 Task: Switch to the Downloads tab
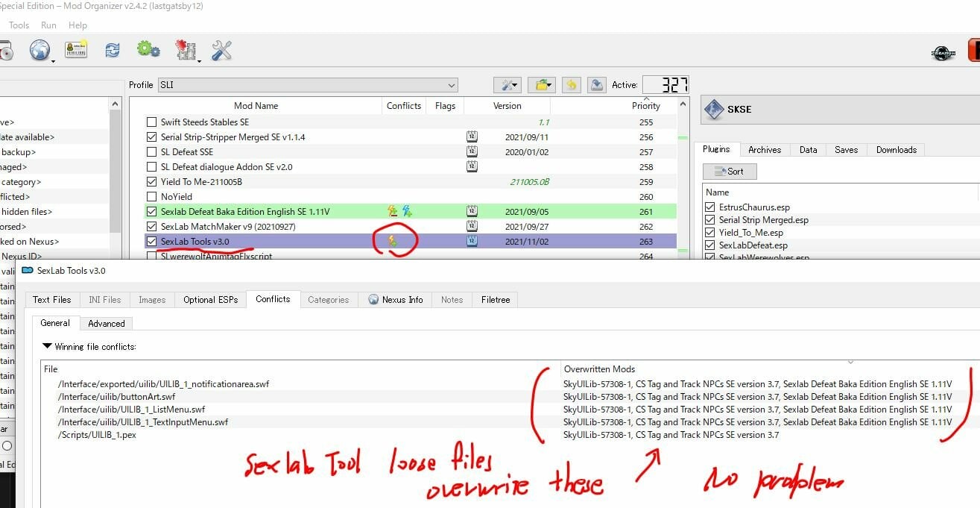click(897, 149)
